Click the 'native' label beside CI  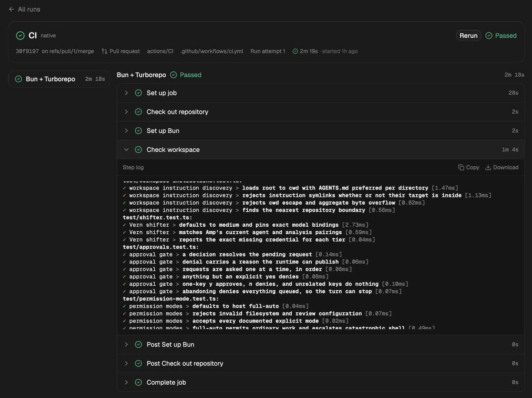(x=48, y=35)
